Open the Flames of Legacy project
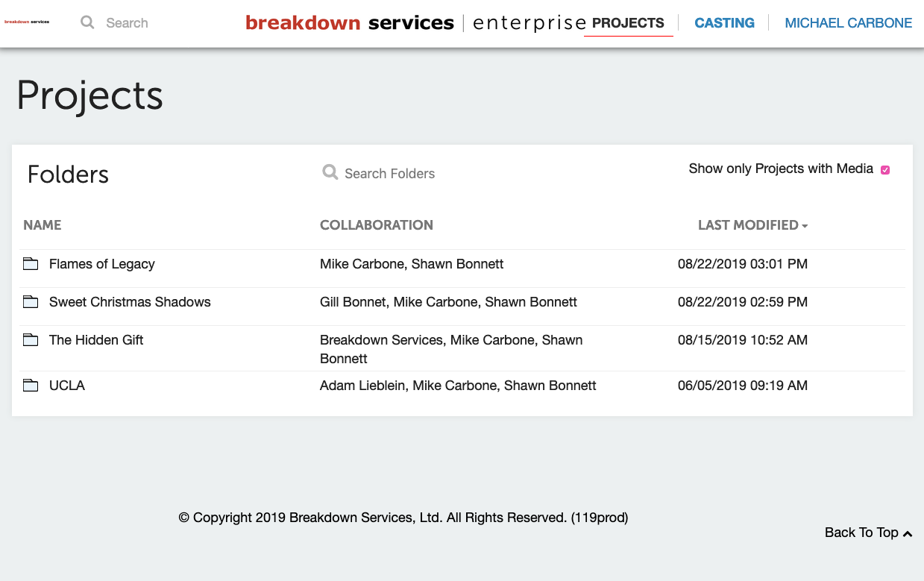The width and height of the screenshot is (924, 581). coord(101,263)
